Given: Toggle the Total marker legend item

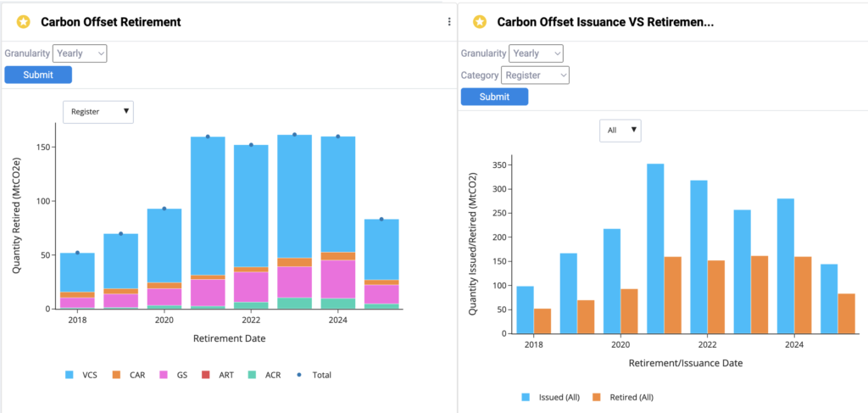Looking at the screenshot, I should [314, 375].
